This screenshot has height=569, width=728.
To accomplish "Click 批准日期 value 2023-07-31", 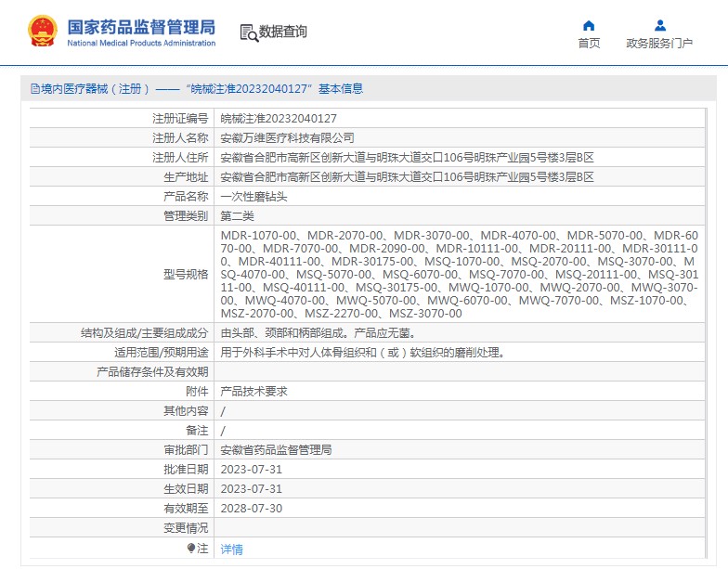I will [x=251, y=470].
